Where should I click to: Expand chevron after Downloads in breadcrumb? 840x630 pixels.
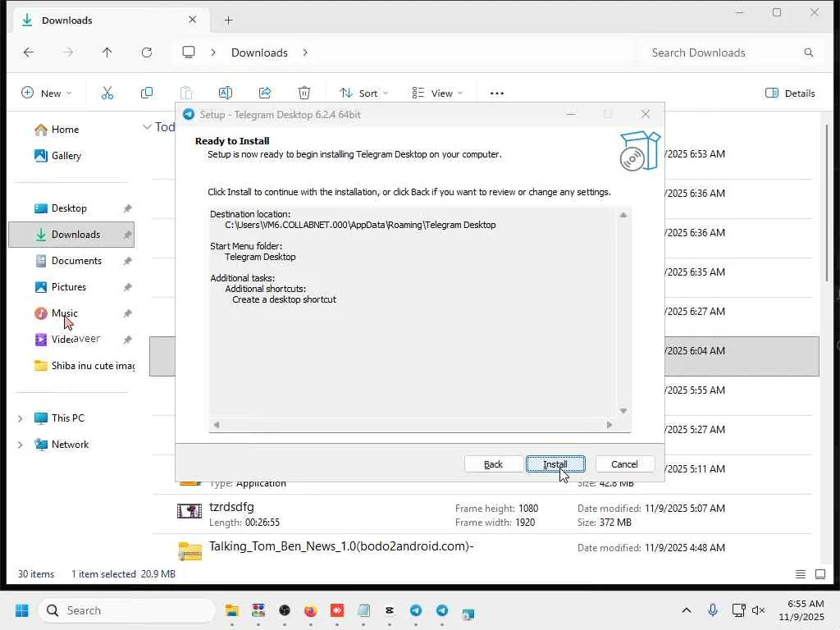click(x=305, y=52)
